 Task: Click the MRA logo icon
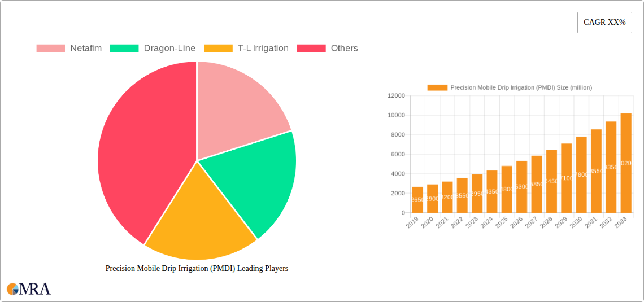12,289
